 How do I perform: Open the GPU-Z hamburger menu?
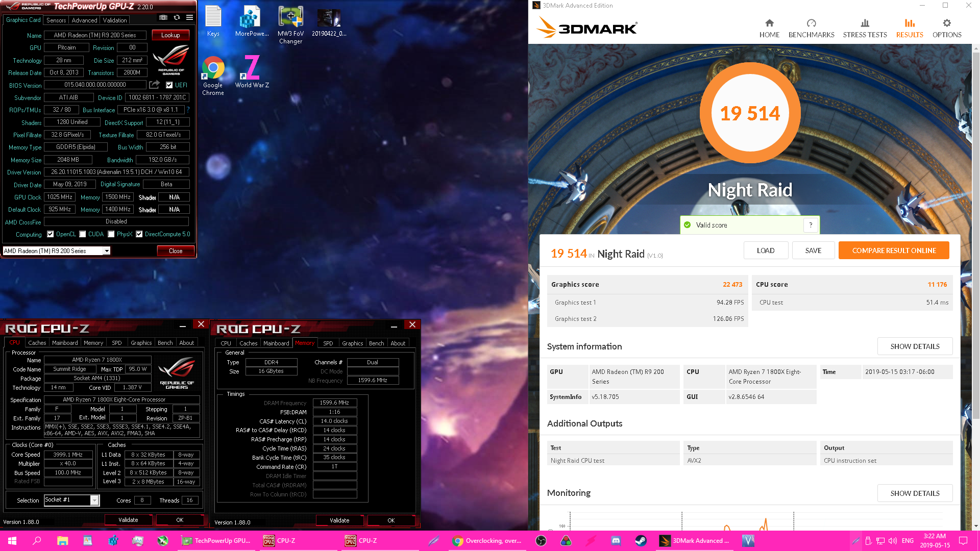coord(189,17)
